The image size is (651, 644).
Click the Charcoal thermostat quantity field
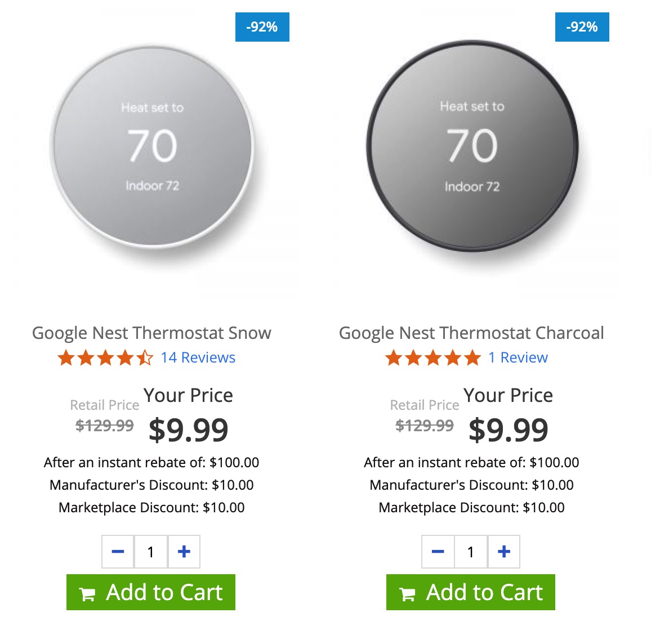(x=471, y=552)
